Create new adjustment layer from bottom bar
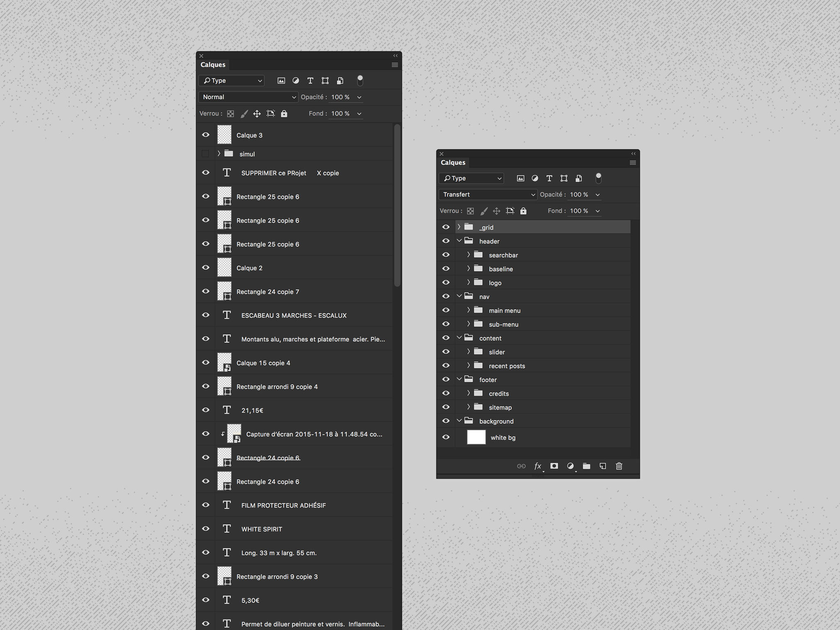Viewport: 840px width, 630px height. pos(570,466)
